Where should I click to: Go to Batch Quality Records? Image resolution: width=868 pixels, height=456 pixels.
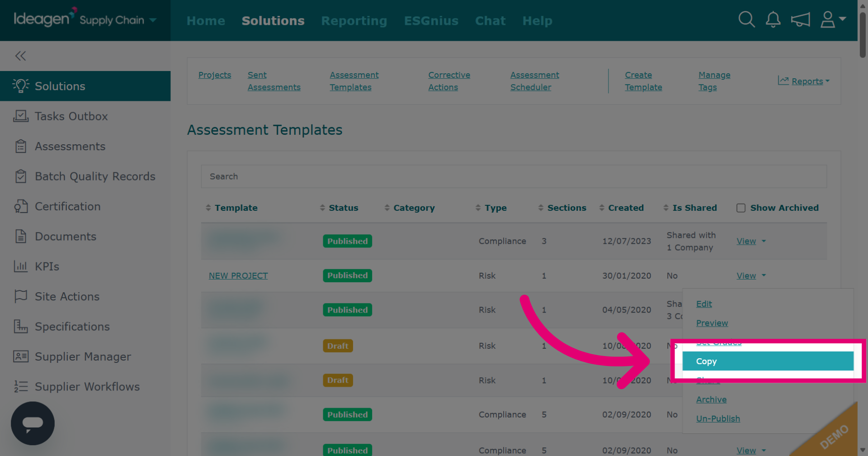click(95, 176)
